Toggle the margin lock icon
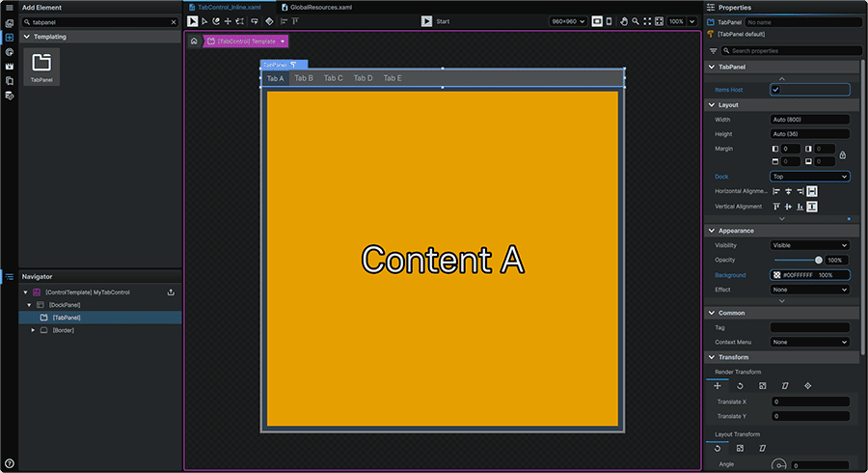 coord(843,155)
